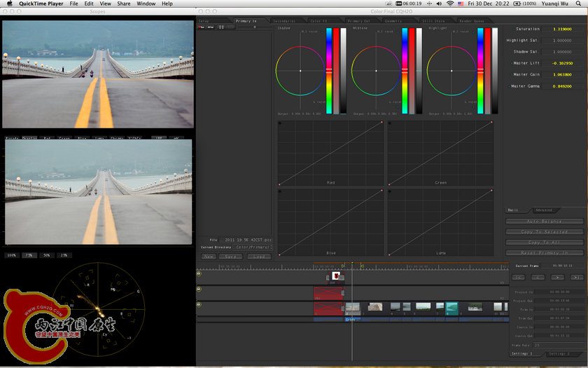Image resolution: width=588 pixels, height=368 pixels.
Task: Toggle the Overlay scope mode
Action: click(29, 138)
